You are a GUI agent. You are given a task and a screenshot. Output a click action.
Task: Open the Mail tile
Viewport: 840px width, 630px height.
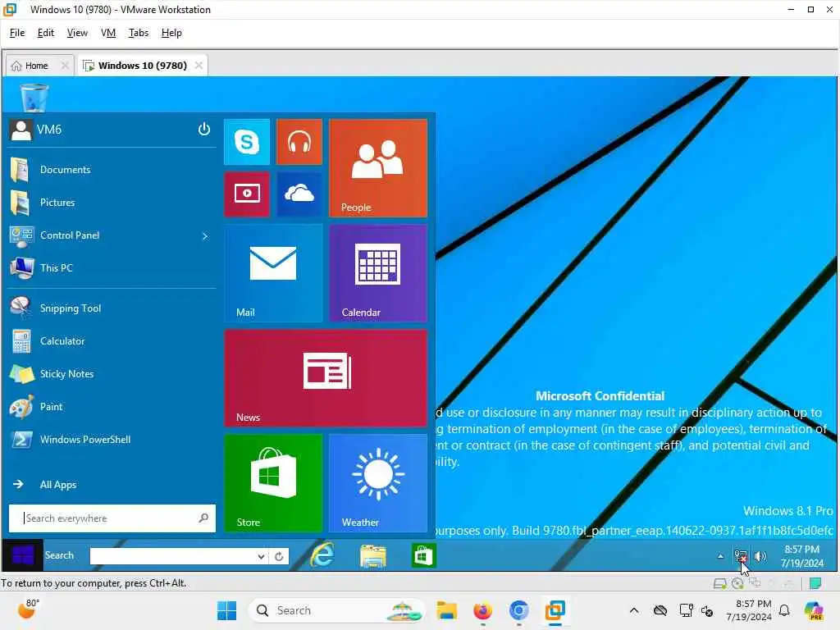(x=272, y=273)
